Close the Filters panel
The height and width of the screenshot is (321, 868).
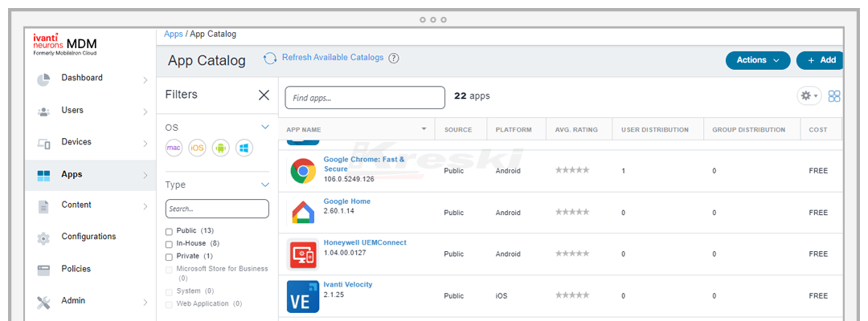point(264,95)
